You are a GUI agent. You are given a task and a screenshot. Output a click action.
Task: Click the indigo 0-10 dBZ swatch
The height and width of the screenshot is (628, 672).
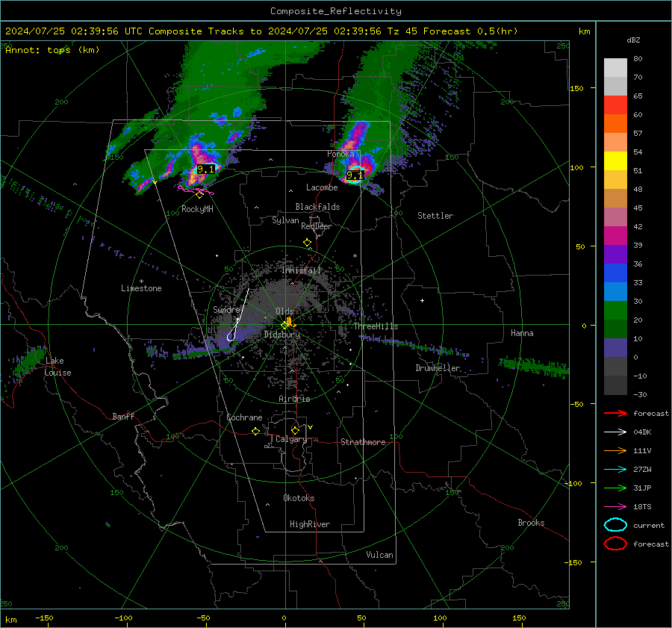point(615,348)
